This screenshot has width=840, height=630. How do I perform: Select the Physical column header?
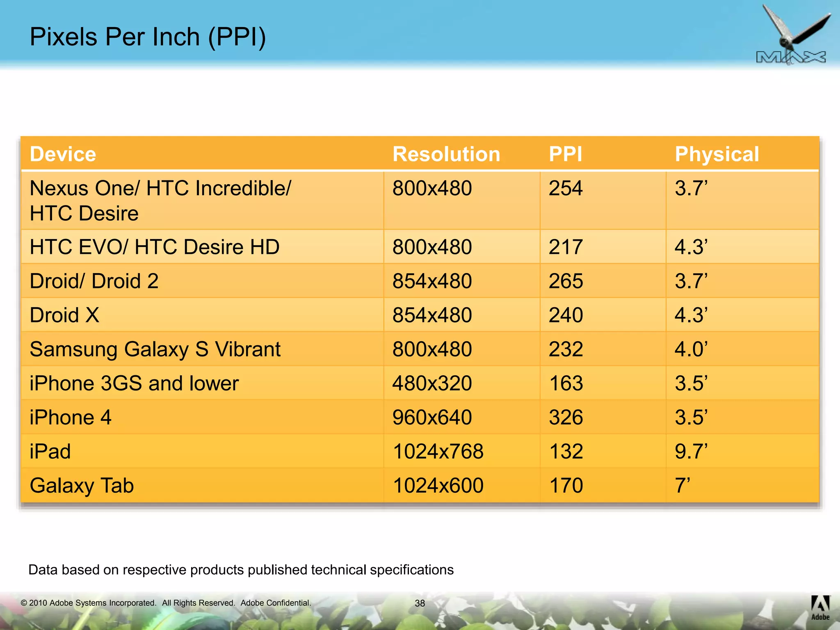coord(717,154)
